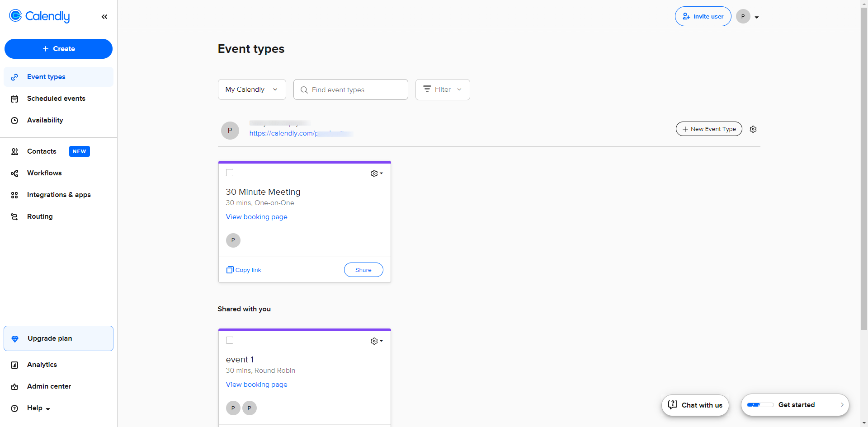Open the Contacts page
The width and height of the screenshot is (868, 427).
(58, 151)
